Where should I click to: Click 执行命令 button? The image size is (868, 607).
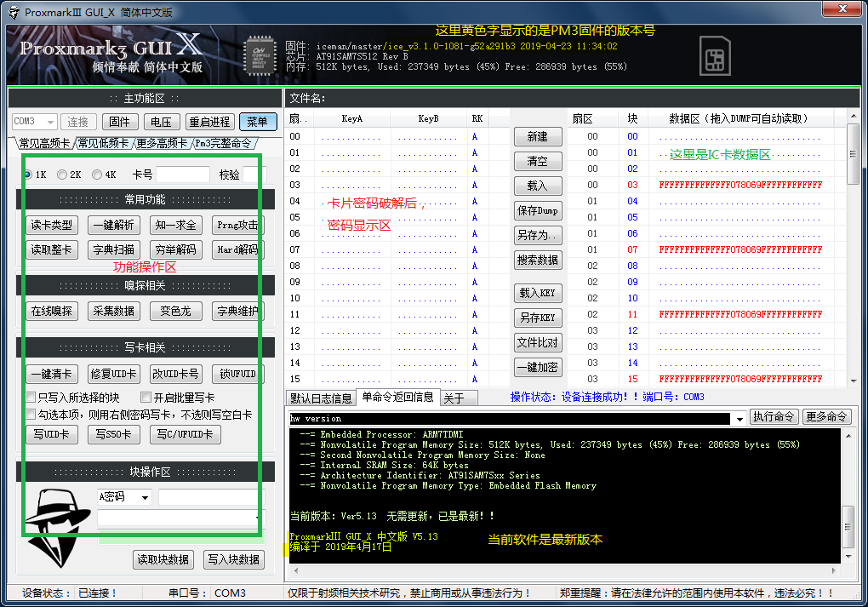[774, 416]
